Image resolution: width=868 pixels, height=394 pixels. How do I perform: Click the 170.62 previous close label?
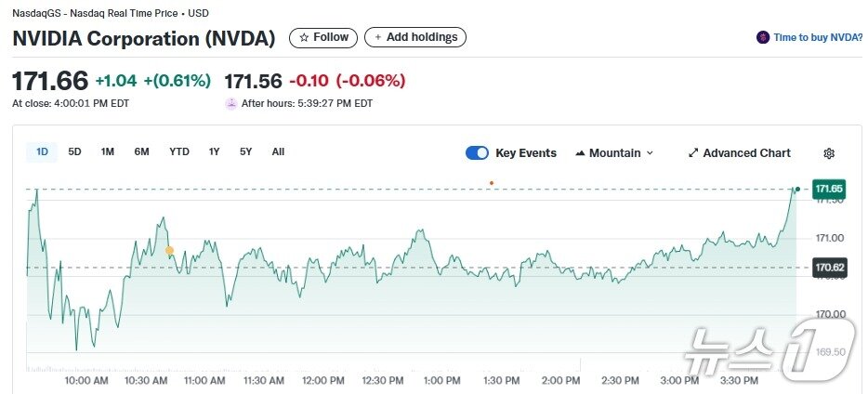tap(828, 268)
